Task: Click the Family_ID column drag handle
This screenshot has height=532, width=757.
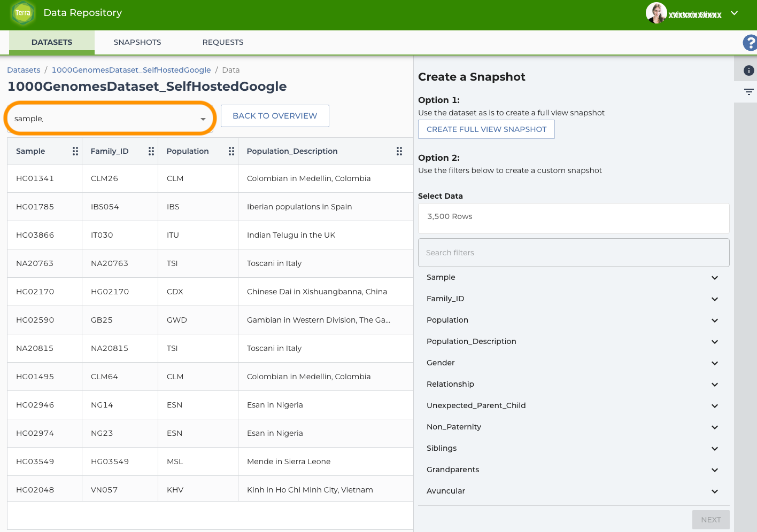Action: click(151, 151)
